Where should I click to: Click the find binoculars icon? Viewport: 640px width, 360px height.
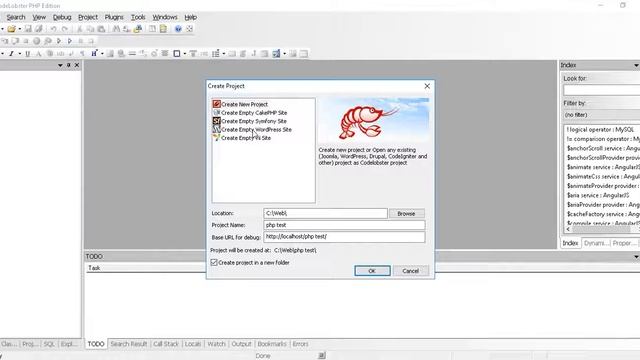point(116,29)
